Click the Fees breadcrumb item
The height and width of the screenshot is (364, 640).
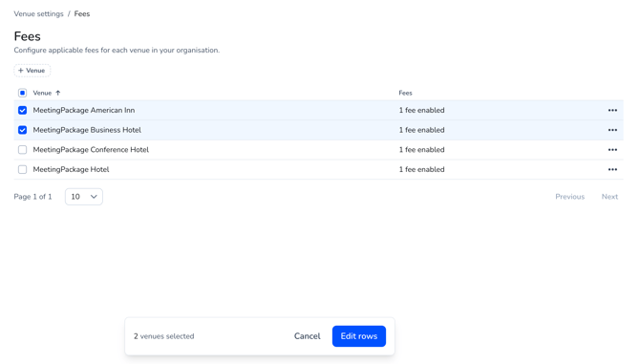click(82, 14)
